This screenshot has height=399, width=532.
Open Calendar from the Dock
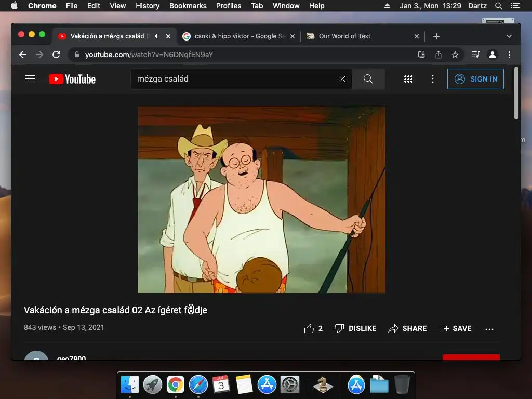221,384
